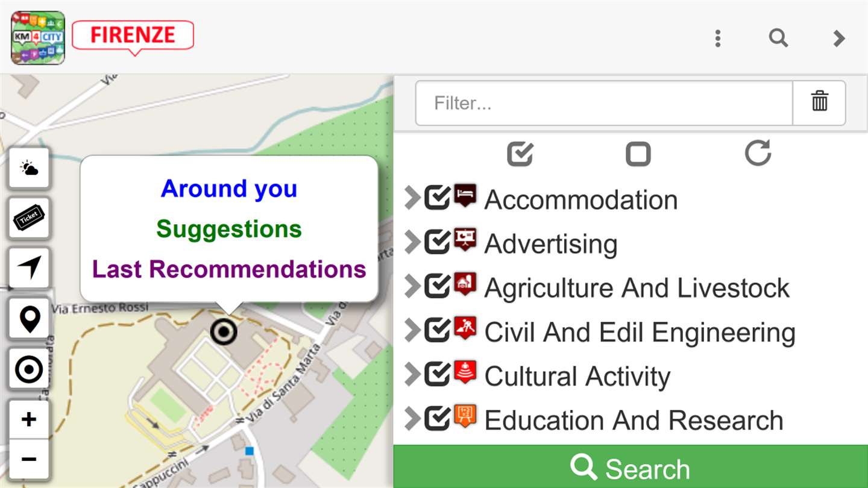Expand the Advertising category

(x=412, y=242)
